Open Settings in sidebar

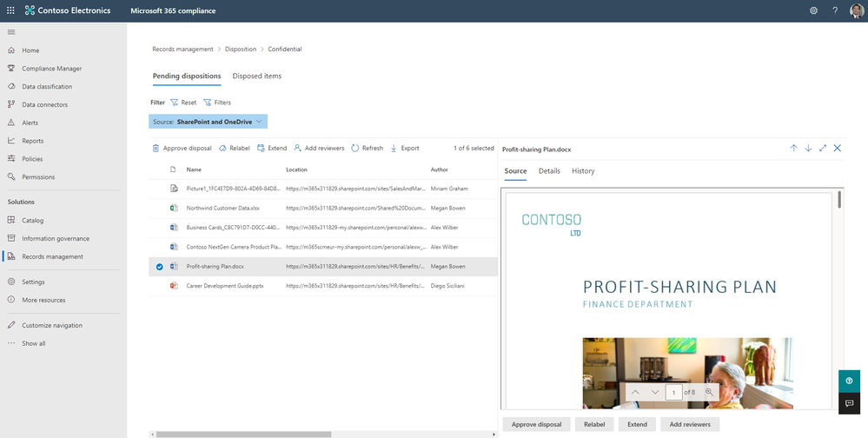33,282
